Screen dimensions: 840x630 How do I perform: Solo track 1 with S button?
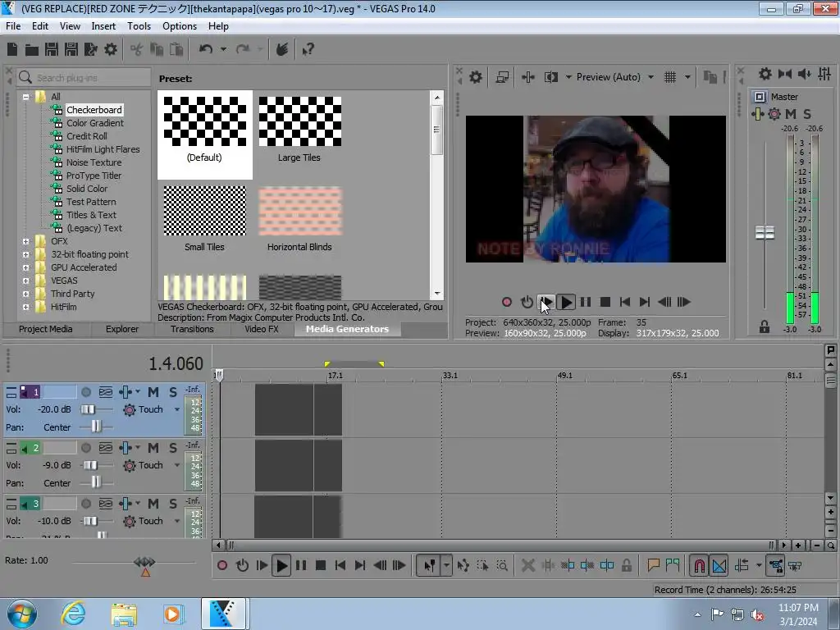tap(173, 392)
